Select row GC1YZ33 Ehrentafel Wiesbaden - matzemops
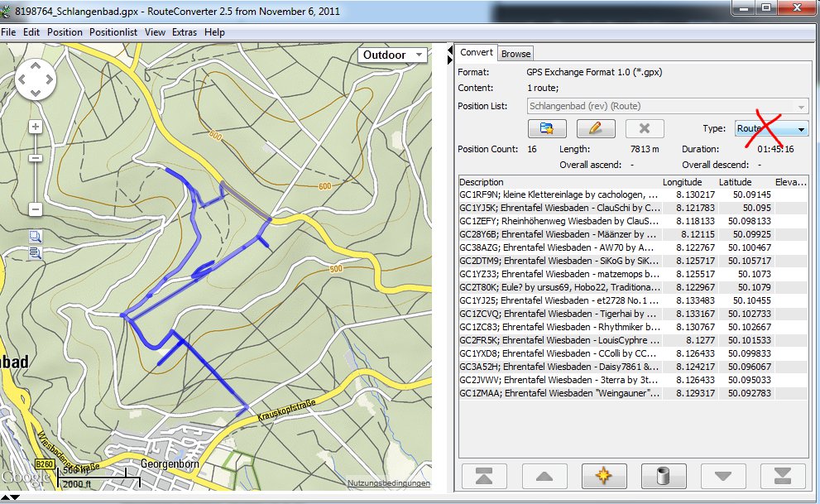 click(x=633, y=274)
